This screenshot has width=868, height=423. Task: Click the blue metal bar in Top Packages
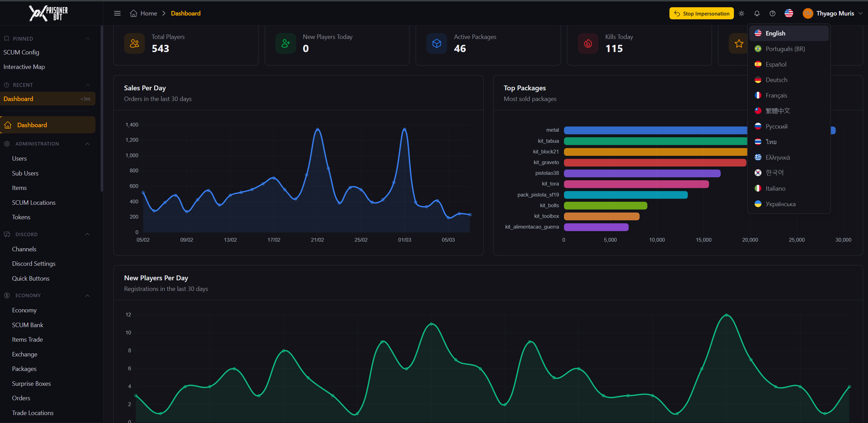tap(655, 130)
